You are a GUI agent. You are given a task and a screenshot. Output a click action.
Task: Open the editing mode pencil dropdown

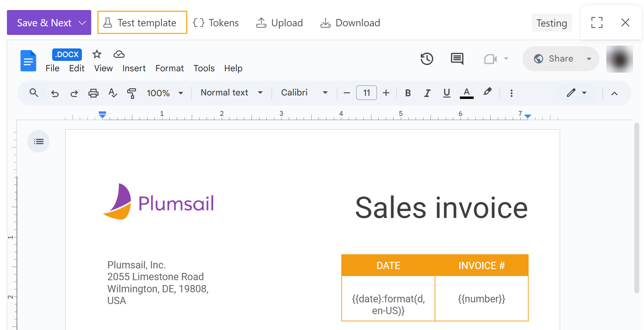[x=577, y=93]
